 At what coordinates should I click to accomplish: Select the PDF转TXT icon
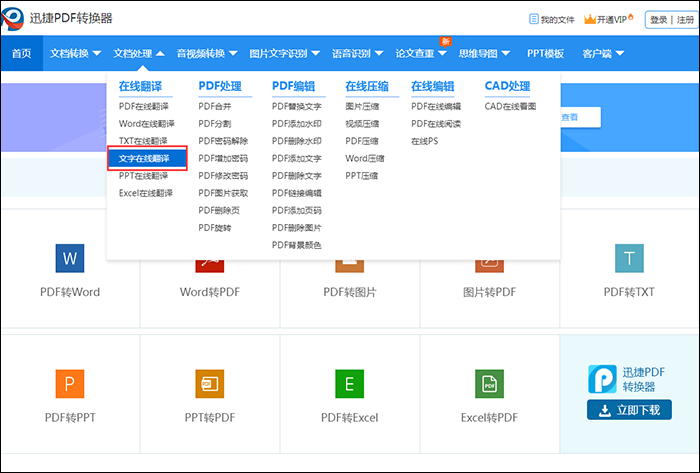(x=629, y=260)
